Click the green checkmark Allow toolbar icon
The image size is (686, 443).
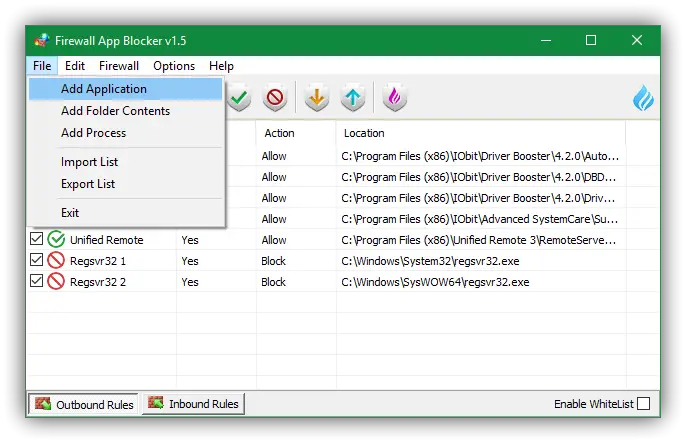(x=239, y=97)
